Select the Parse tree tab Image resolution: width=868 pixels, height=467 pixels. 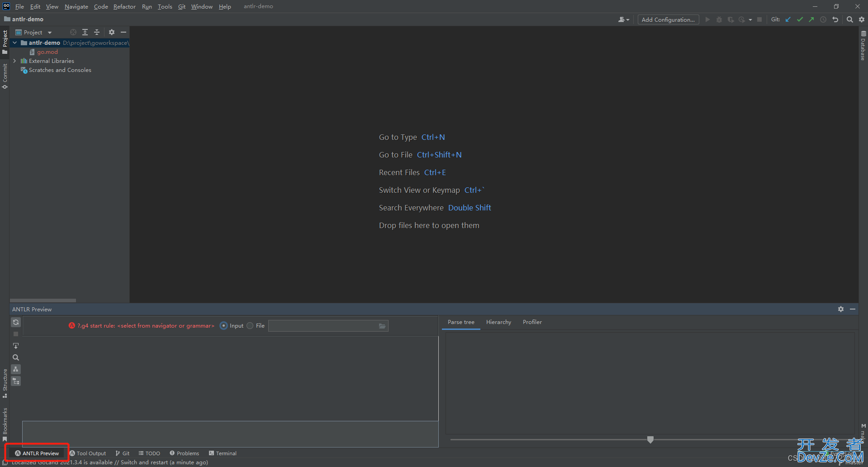461,322
